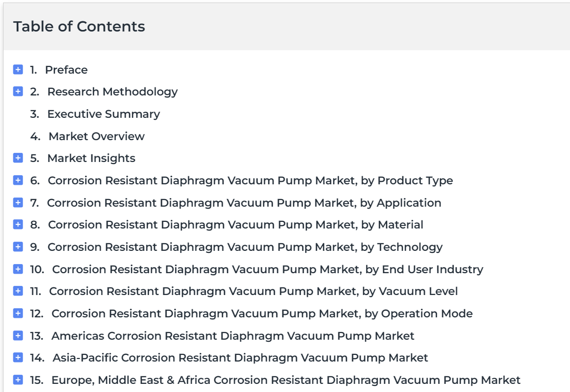The height and width of the screenshot is (392, 570).
Task: Expand the by Technology section plus icon
Action: coord(18,247)
